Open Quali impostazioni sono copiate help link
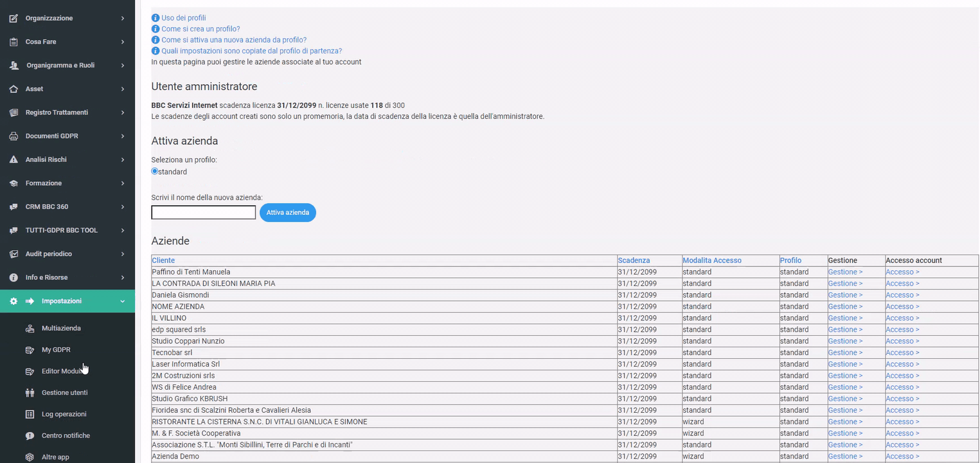 pyautogui.click(x=251, y=51)
